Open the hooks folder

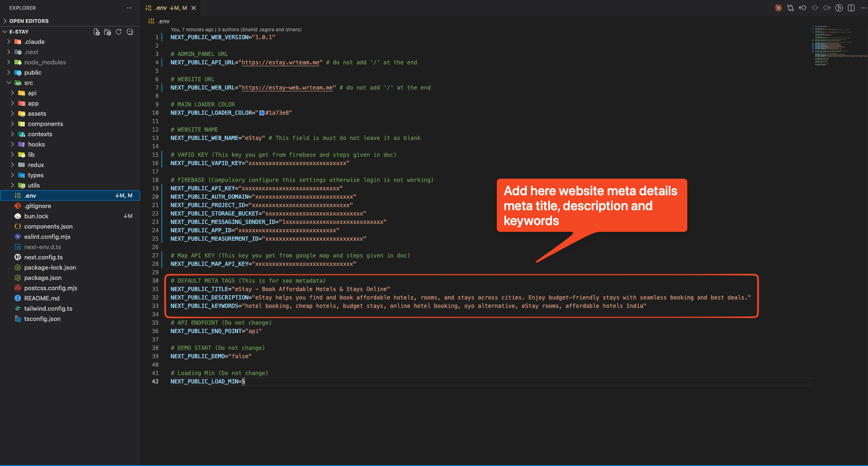70,145
